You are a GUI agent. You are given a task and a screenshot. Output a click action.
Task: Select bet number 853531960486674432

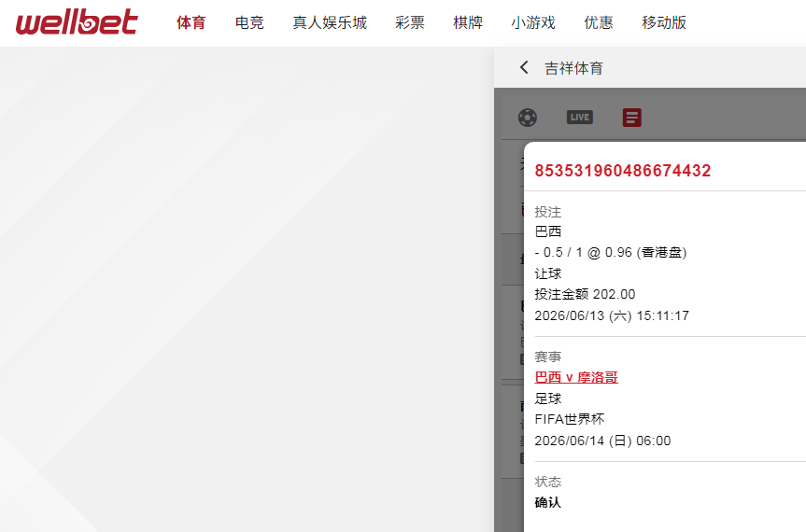pyautogui.click(x=623, y=171)
